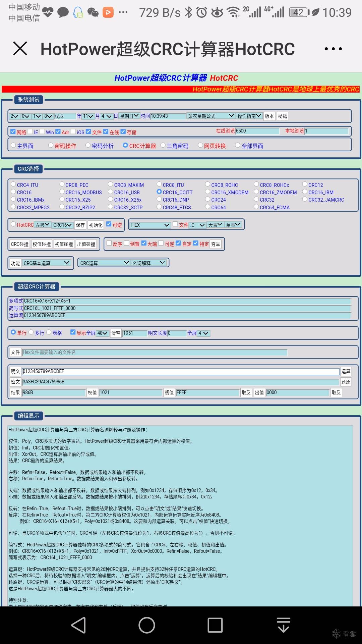Viewport: 362px width, 644px height.
Task: Click the 秘籍 button
Action: (283, 116)
